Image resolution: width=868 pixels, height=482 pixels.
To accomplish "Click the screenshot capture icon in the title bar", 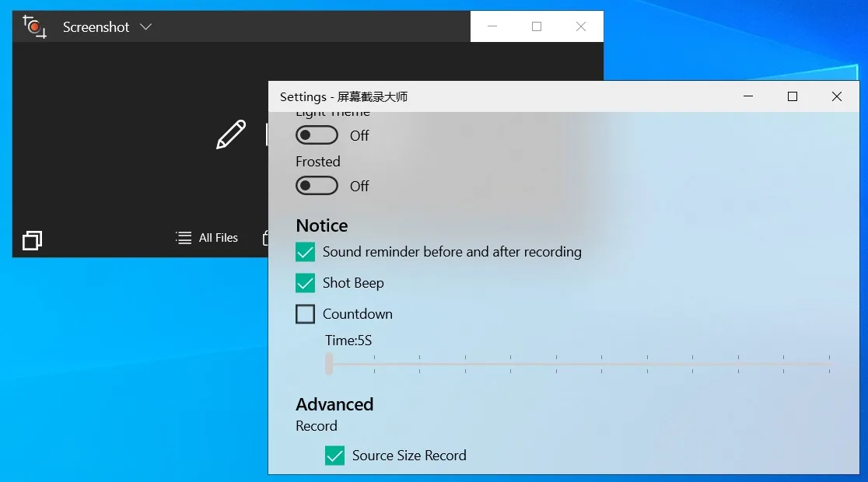I will 34,26.
